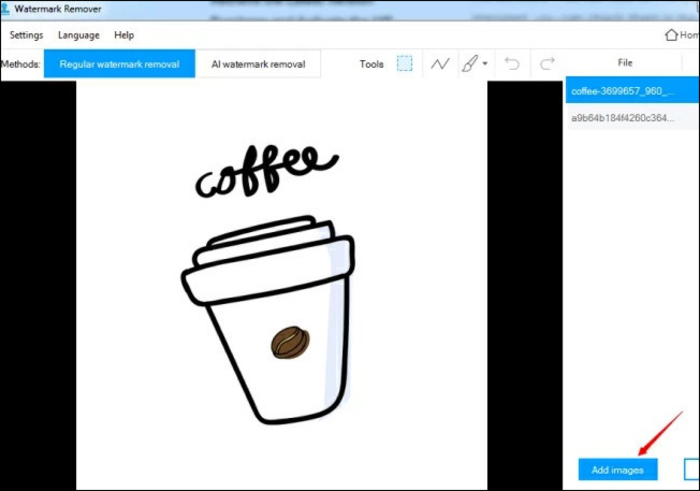Open the brush tool dropdown arrow
Screen dimensions: 700x491
click(485, 63)
